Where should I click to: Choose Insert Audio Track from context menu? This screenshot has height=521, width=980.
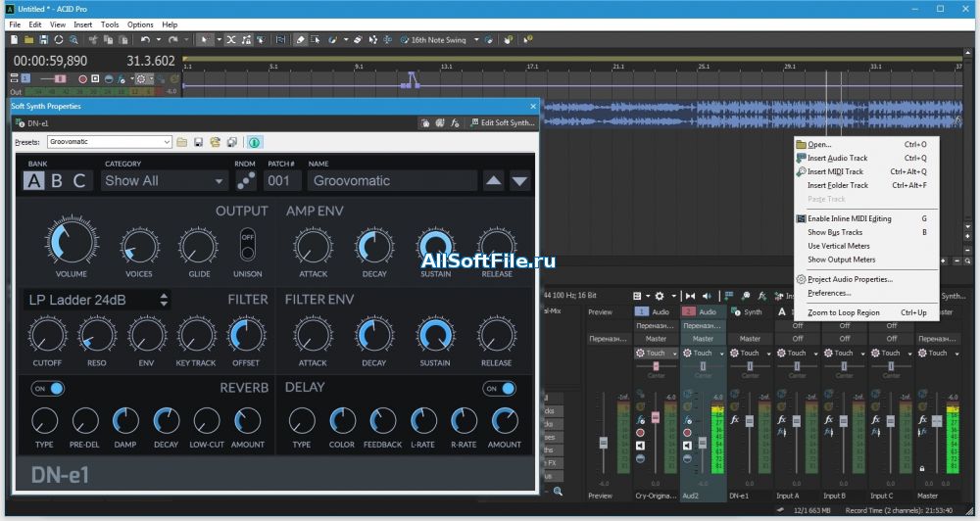pyautogui.click(x=865, y=158)
